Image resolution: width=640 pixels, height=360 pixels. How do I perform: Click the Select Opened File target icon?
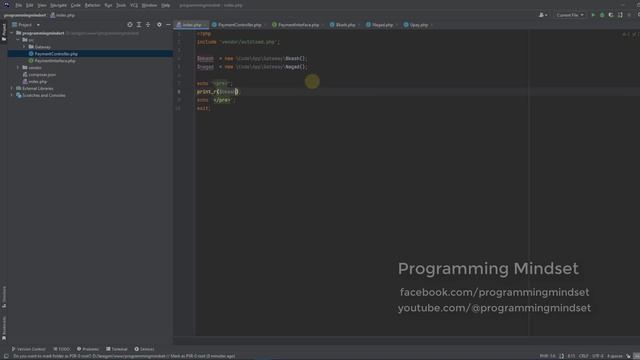(130, 25)
